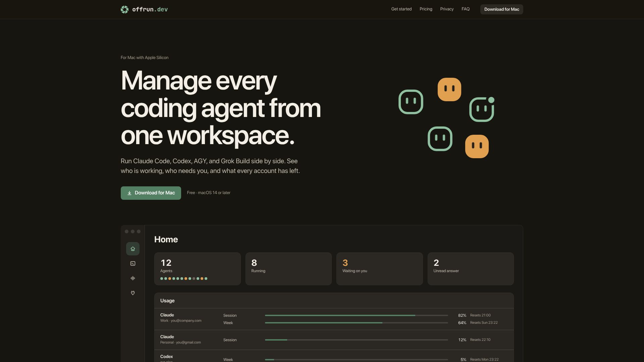The height and width of the screenshot is (362, 644).
Task: Click the 8 Running stat card
Action: click(x=288, y=269)
